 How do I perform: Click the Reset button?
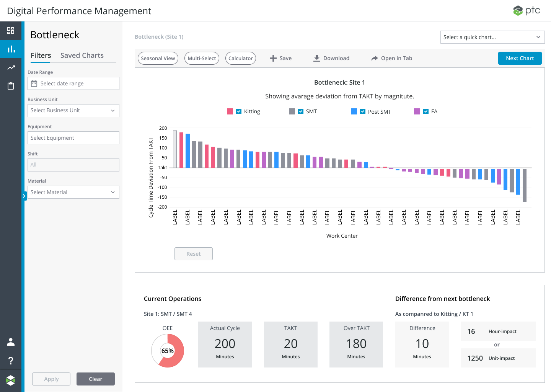coord(194,254)
